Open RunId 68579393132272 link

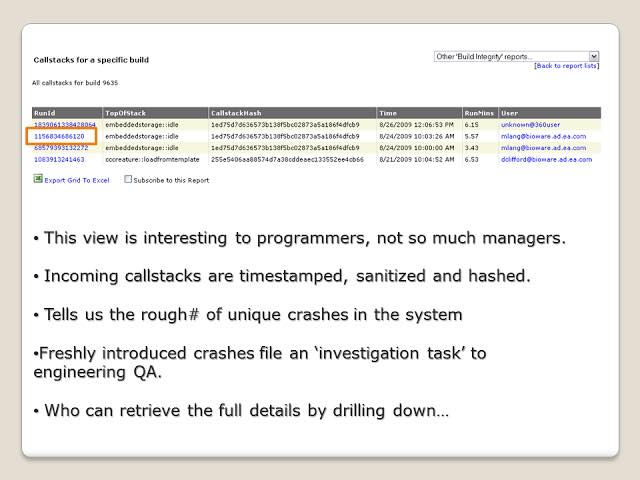pos(60,147)
